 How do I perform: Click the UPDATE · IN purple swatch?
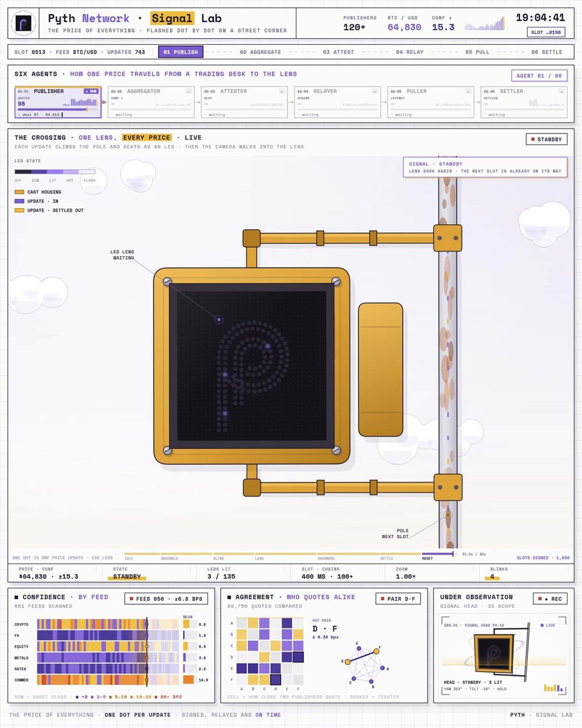[19, 201]
